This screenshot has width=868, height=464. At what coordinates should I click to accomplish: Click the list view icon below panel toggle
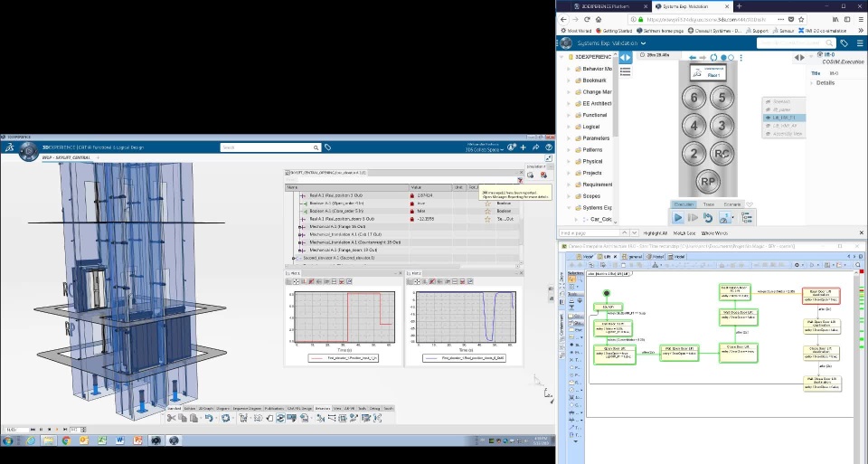[625, 71]
